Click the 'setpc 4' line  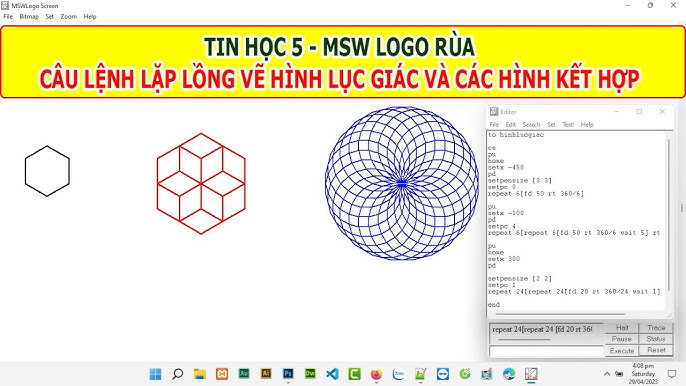coord(502,227)
